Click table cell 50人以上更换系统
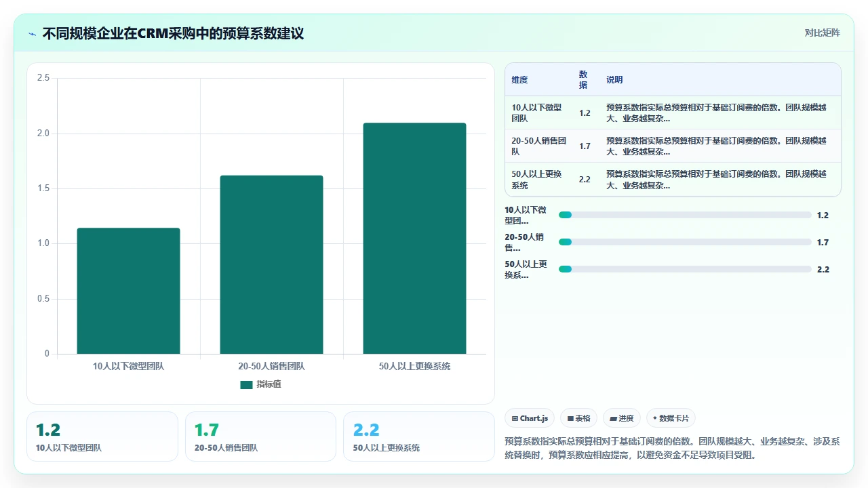Viewport: 868px width, 488px height. point(537,180)
